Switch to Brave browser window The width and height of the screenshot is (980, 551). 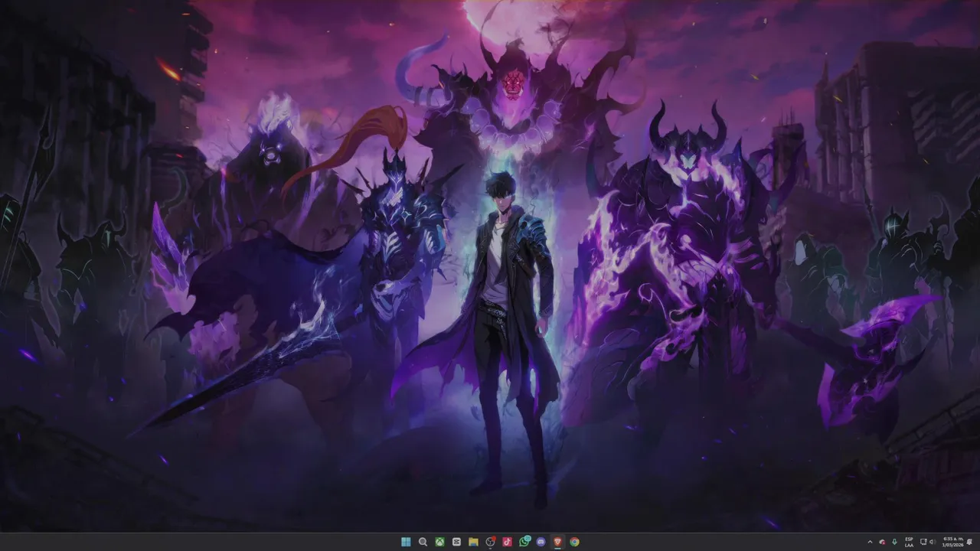[x=557, y=542]
